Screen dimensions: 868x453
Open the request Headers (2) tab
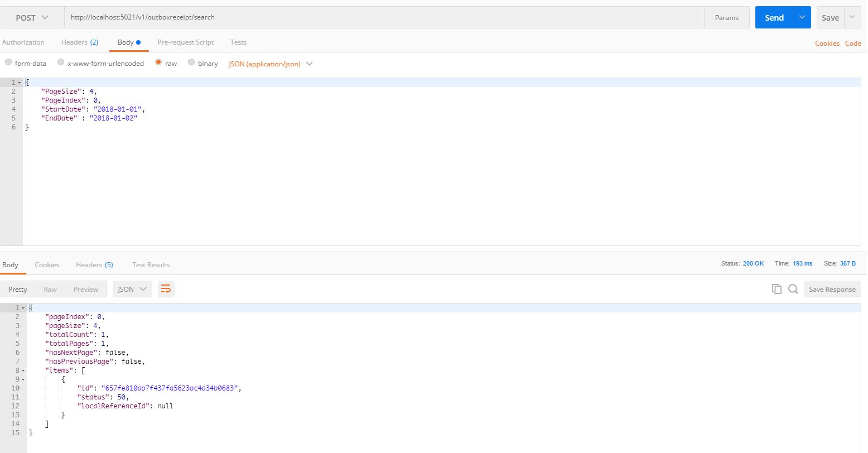pos(80,42)
